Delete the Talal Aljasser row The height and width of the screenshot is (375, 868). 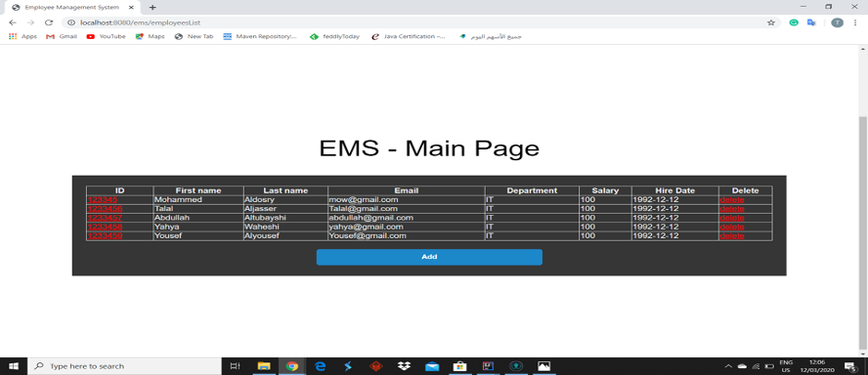732,209
